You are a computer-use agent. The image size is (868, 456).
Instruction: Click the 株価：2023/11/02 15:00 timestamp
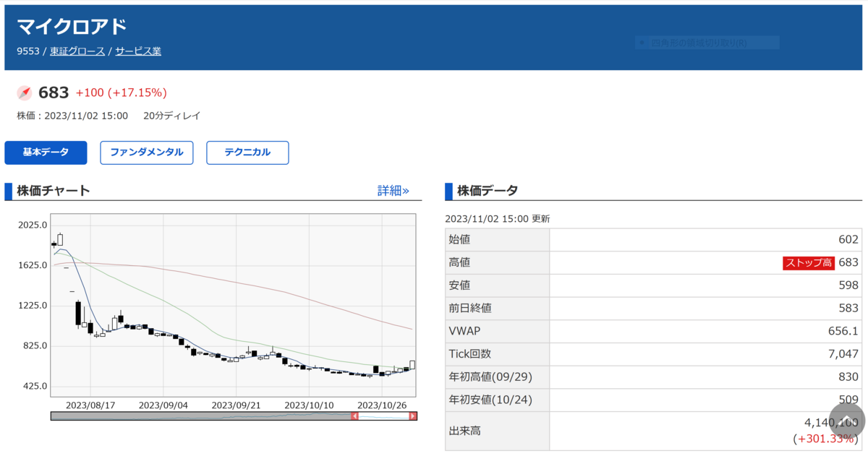point(72,116)
